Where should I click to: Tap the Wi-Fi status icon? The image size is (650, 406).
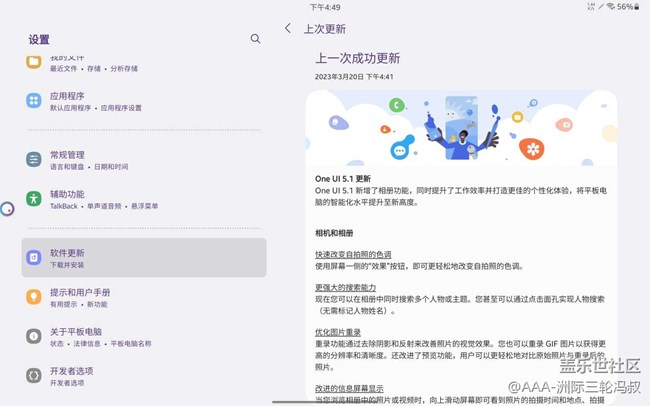click(x=611, y=6)
